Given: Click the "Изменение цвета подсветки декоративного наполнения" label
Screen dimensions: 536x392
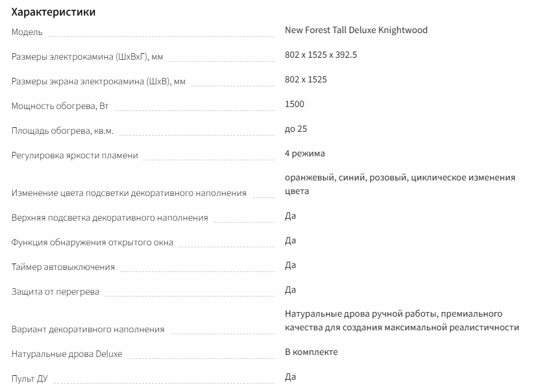Looking at the screenshot, I should point(129,193).
